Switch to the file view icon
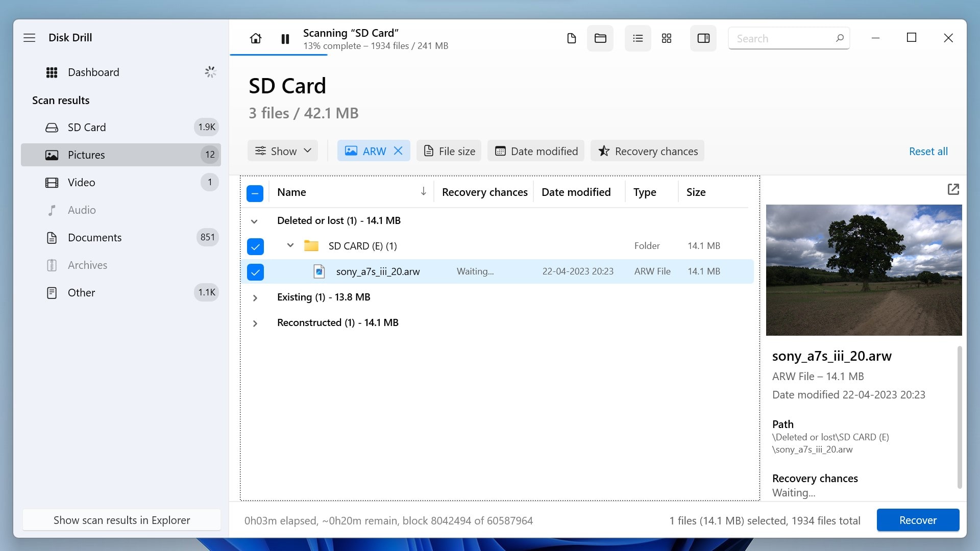Image resolution: width=980 pixels, height=551 pixels. [x=572, y=38]
